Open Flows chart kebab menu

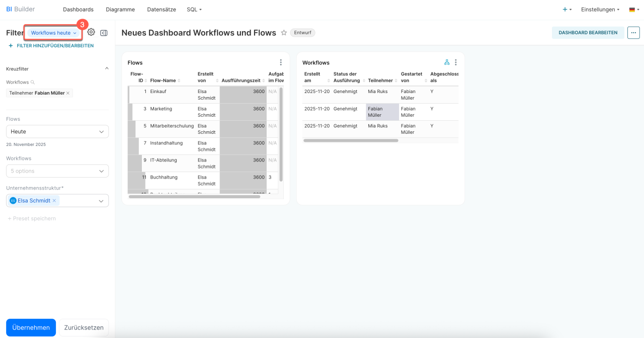click(x=281, y=62)
